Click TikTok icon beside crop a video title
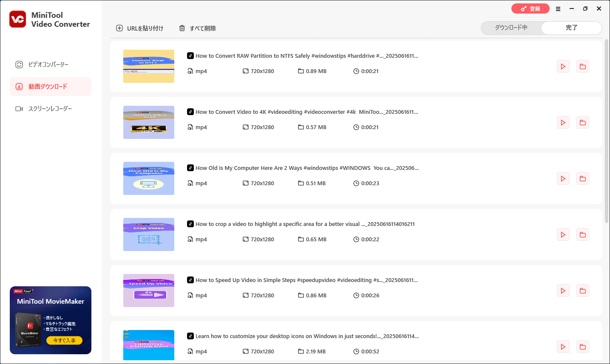Screen dimensions: 610x364 click(x=190, y=224)
